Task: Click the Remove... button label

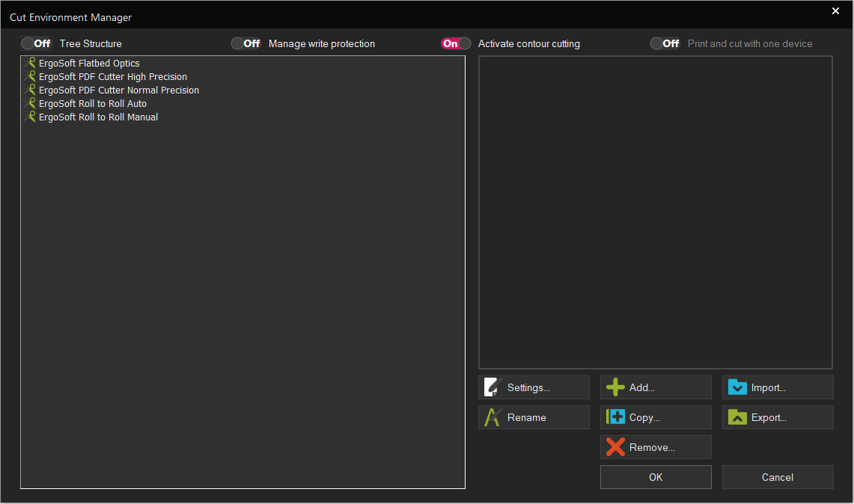Action: click(x=652, y=447)
